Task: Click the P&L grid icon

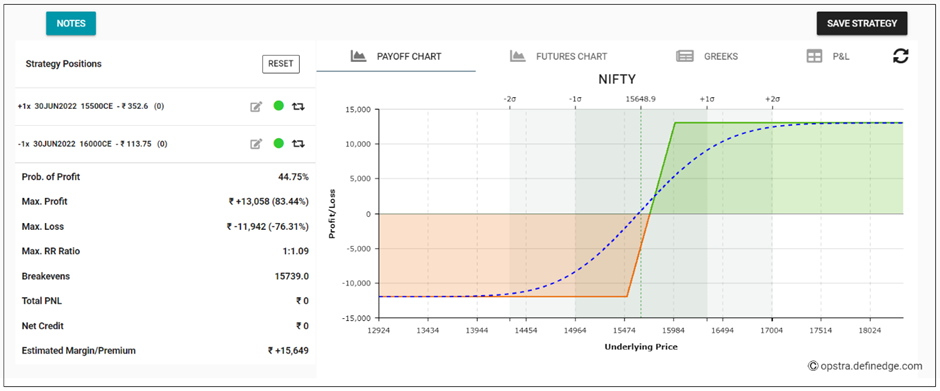Action: click(814, 56)
